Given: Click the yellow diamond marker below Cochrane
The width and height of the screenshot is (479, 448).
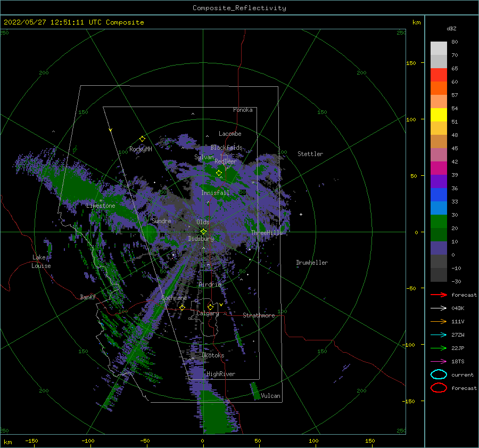Looking at the screenshot, I should coord(183,307).
